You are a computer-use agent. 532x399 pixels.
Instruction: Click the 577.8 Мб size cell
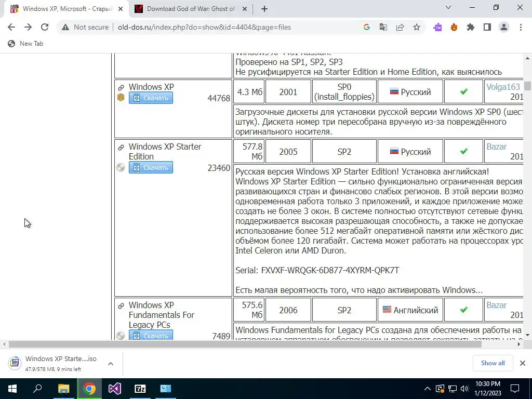tap(249, 151)
